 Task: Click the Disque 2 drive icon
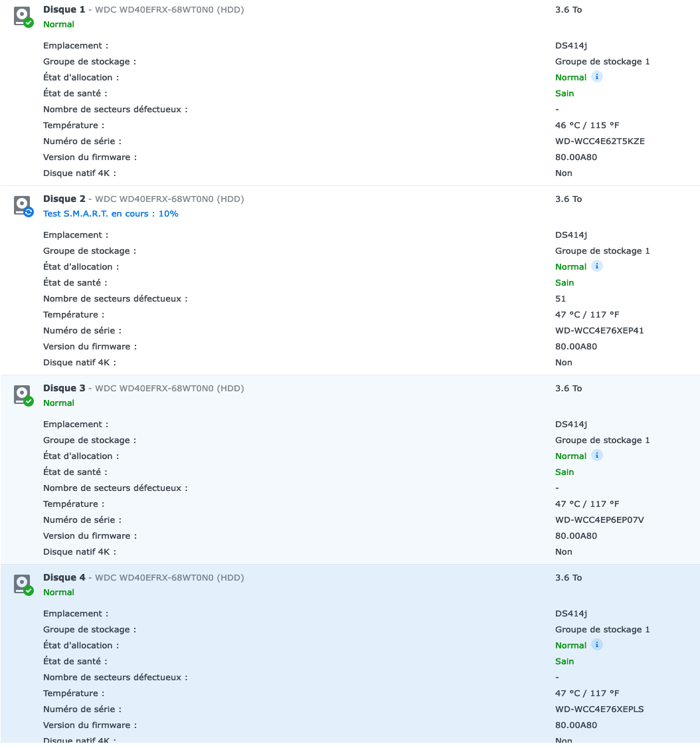click(x=23, y=206)
